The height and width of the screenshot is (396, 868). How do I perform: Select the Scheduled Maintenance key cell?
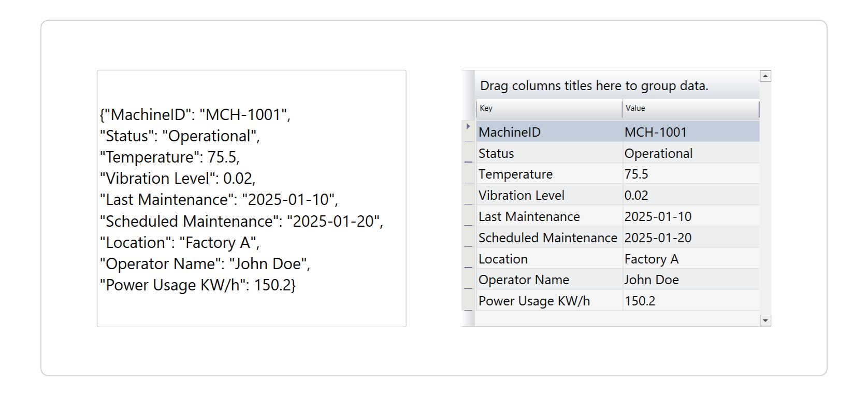coord(549,238)
